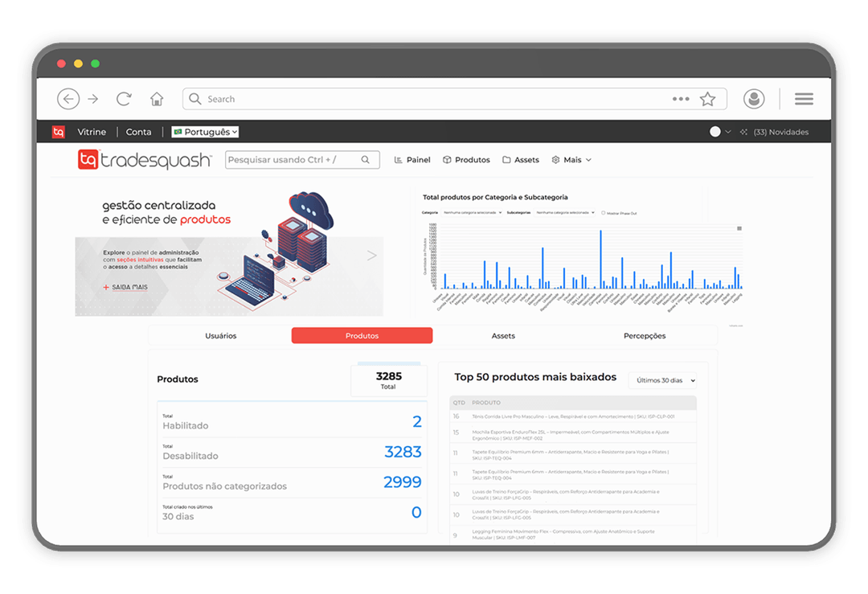The width and height of the screenshot is (868, 594).
Task: Go to the browser home page icon
Action: point(157,99)
